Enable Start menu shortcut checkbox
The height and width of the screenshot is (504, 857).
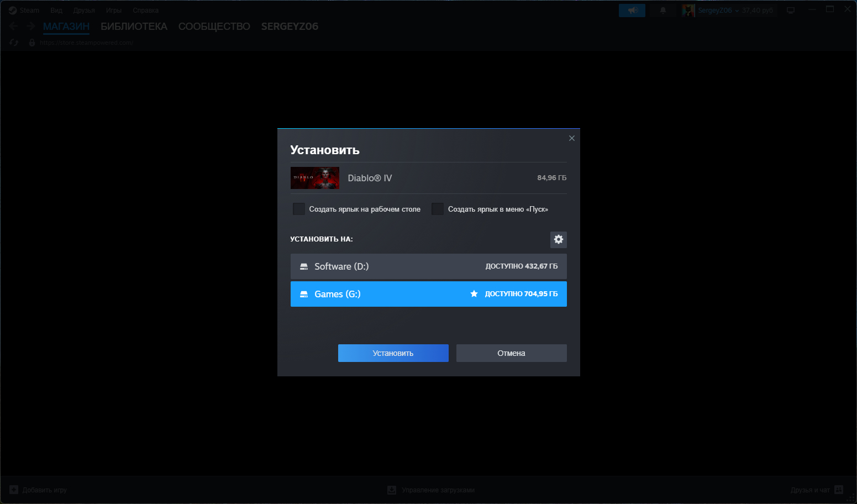point(438,209)
